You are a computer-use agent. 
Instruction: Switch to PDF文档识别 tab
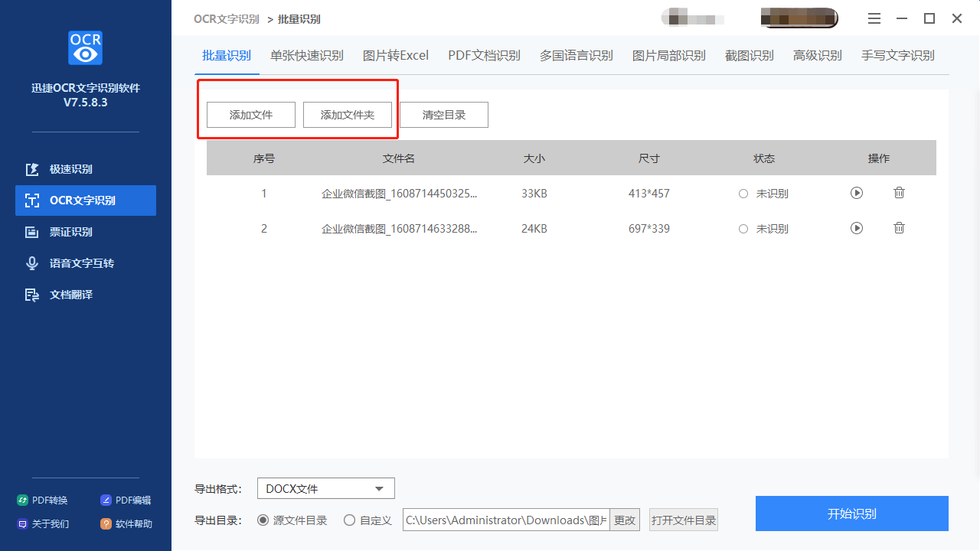point(484,56)
